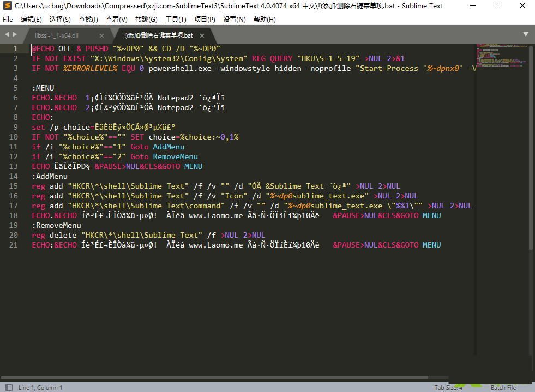Open the 项目(P) menu
This screenshot has height=392, width=535.
(205, 20)
